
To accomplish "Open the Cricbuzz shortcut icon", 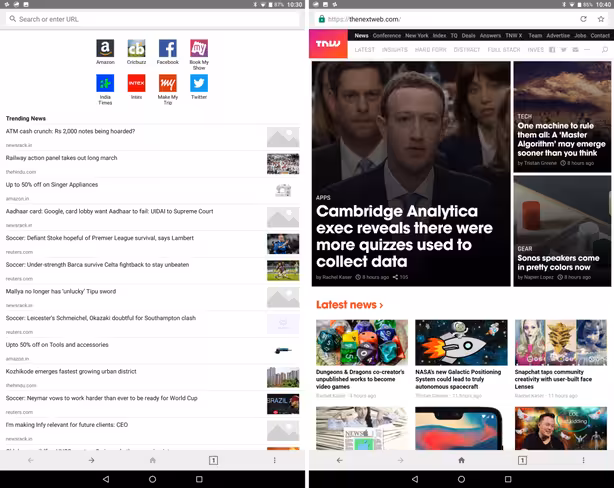I will click(136, 48).
